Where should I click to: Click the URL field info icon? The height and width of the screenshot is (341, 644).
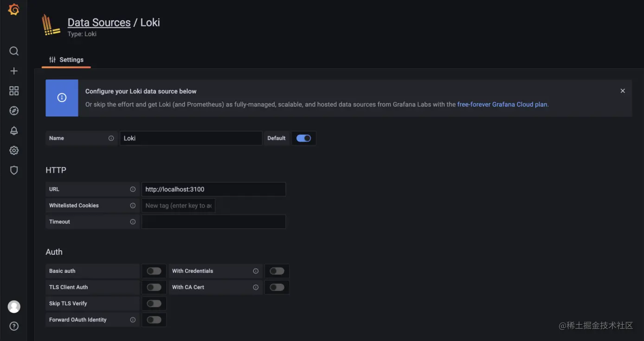133,189
